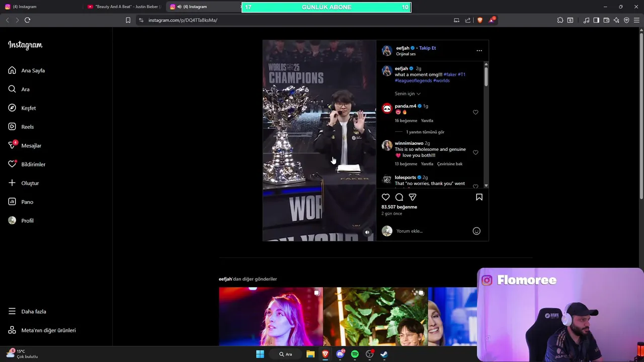Open Pano dashboard

pyautogui.click(x=21, y=202)
